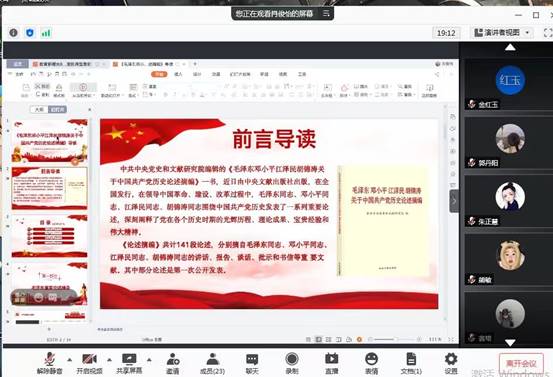Open 成员(23) participants list
Image resolution: width=553 pixels, height=377 pixels.
click(212, 364)
